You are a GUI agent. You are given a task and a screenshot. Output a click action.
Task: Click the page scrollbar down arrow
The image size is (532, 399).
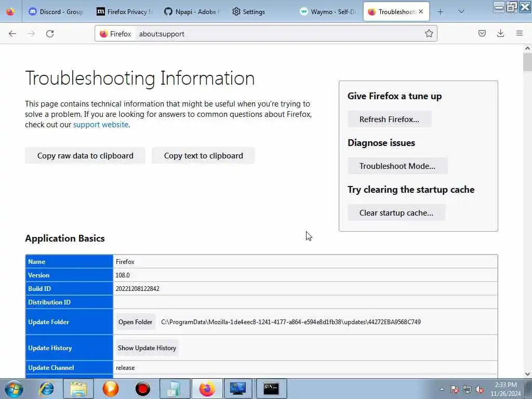tap(527, 374)
